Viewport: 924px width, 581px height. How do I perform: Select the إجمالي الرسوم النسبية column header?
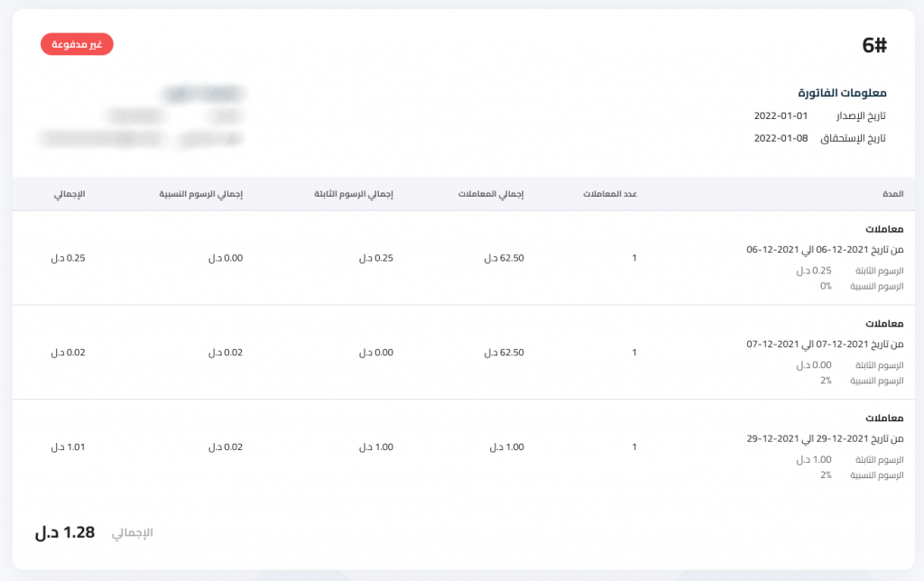[201, 194]
